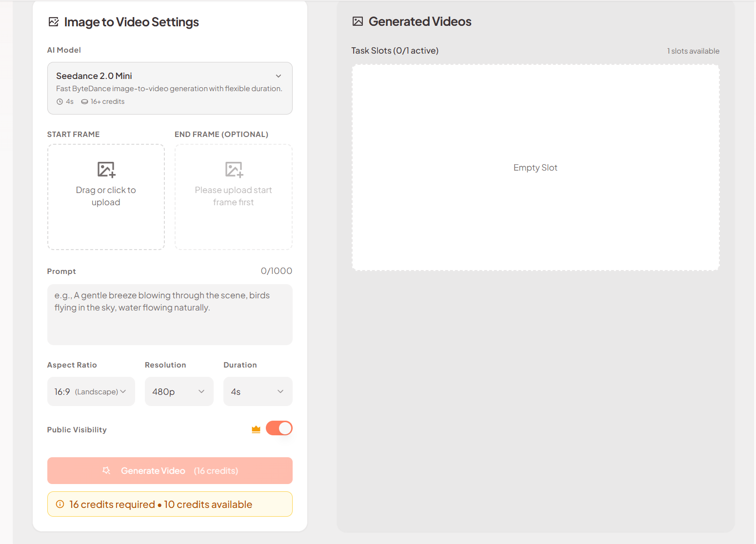Screen dimensions: 756x544
Task: Open the Seedance 2.0 Mini model dropdown
Action: (170, 88)
